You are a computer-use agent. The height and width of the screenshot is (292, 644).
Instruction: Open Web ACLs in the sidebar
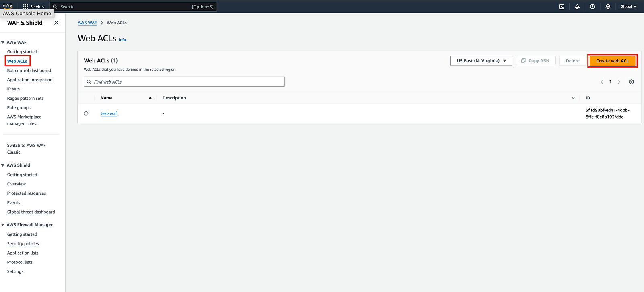[x=17, y=61]
